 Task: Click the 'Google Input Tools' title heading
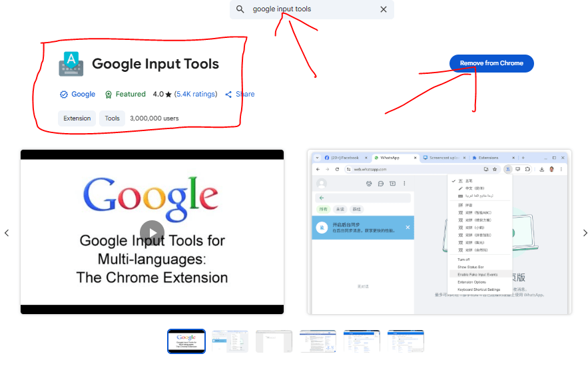click(x=155, y=64)
